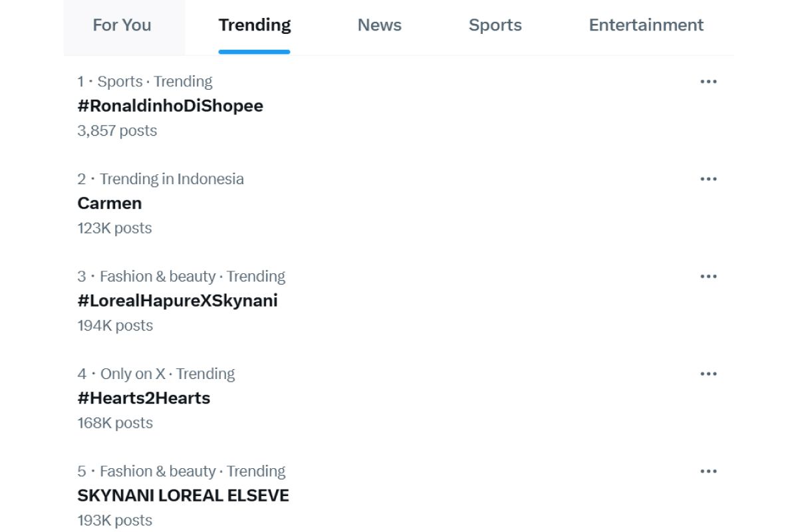
Task: Select the Trending tab
Action: pyautogui.click(x=255, y=25)
